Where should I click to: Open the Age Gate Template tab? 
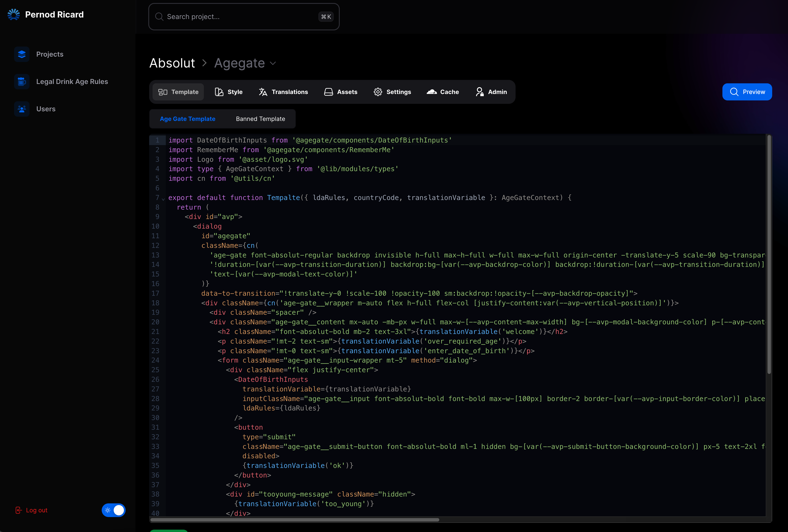point(188,119)
